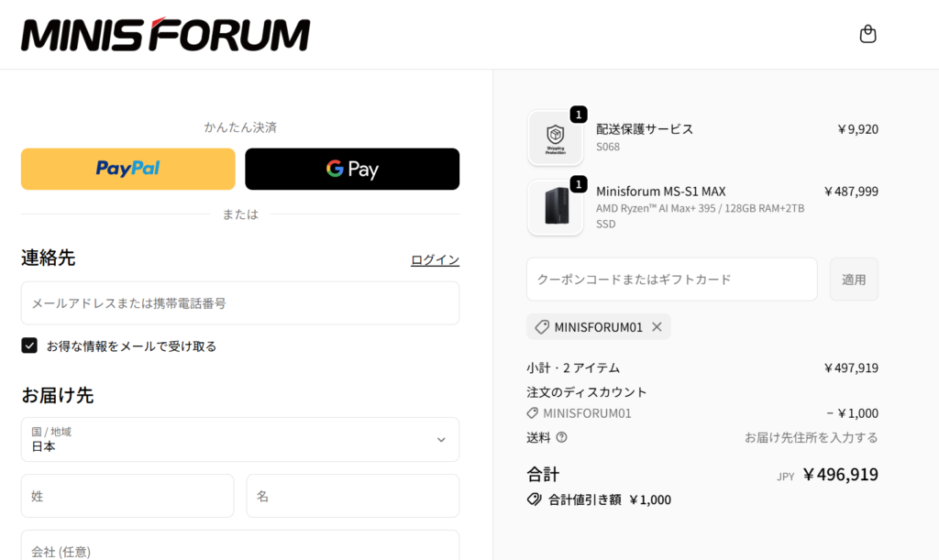Click the 適用 apply coupon button
Screen dimensions: 939x560
(854, 280)
